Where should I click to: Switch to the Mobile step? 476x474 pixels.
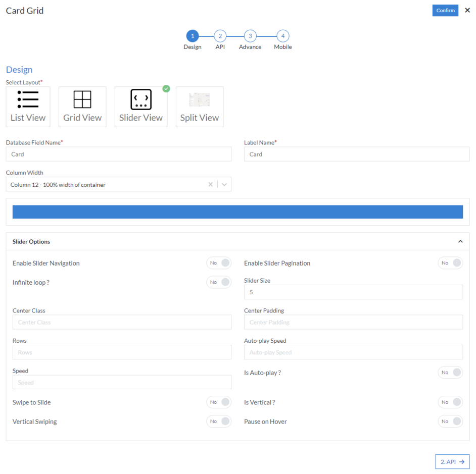(282, 36)
